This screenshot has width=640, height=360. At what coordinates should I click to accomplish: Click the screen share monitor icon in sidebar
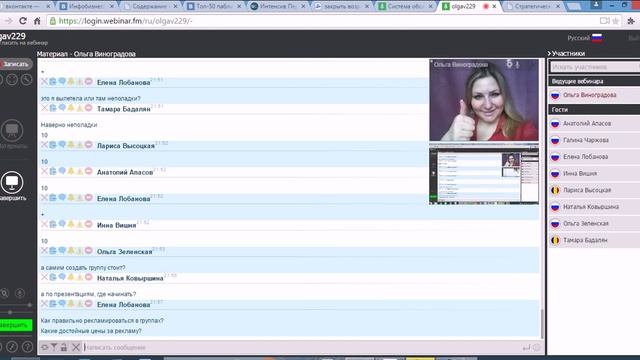pyautogui.click(x=12, y=182)
